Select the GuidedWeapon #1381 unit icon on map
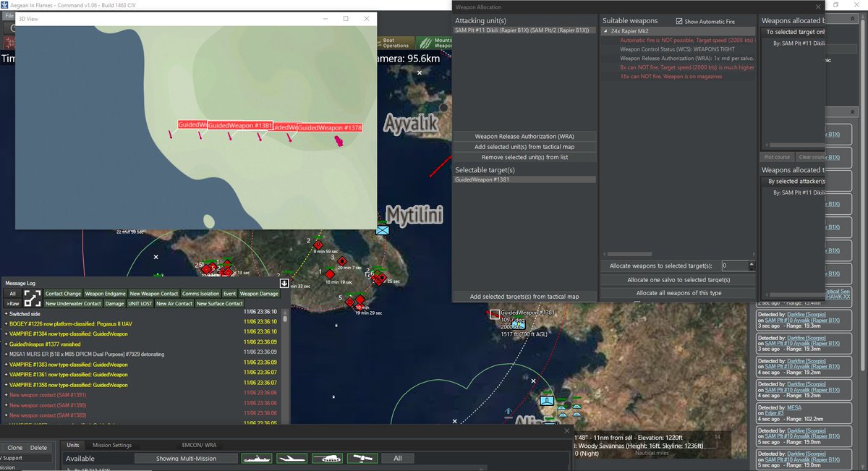This screenshot has width=868, height=471. coord(495,314)
